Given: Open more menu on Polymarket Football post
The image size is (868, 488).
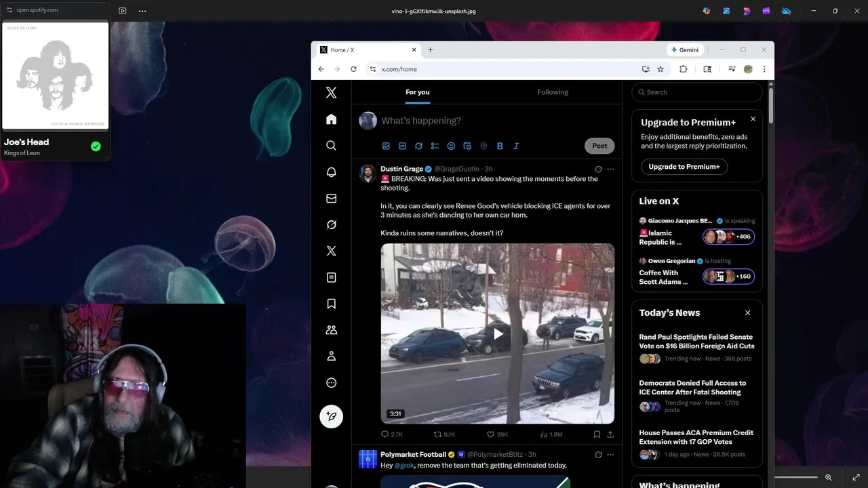Looking at the screenshot, I should tap(610, 455).
